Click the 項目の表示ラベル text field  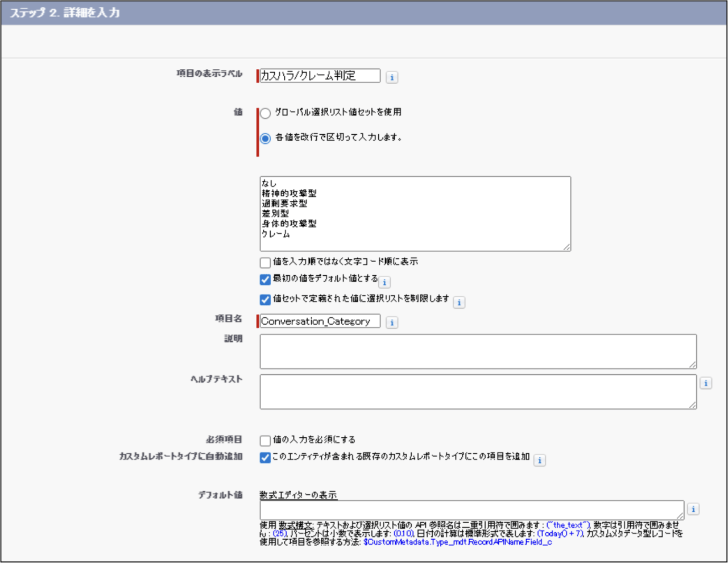click(320, 76)
